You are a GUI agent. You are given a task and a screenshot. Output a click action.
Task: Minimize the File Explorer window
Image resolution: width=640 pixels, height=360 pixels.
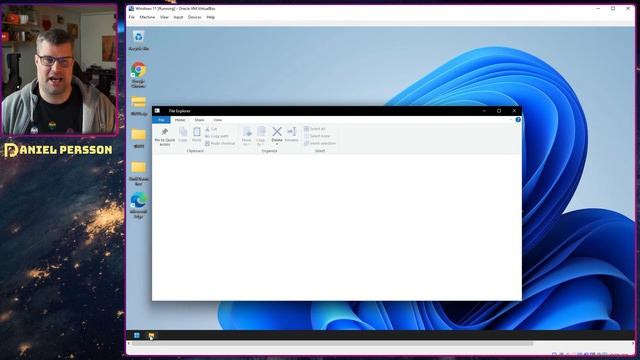click(x=484, y=111)
